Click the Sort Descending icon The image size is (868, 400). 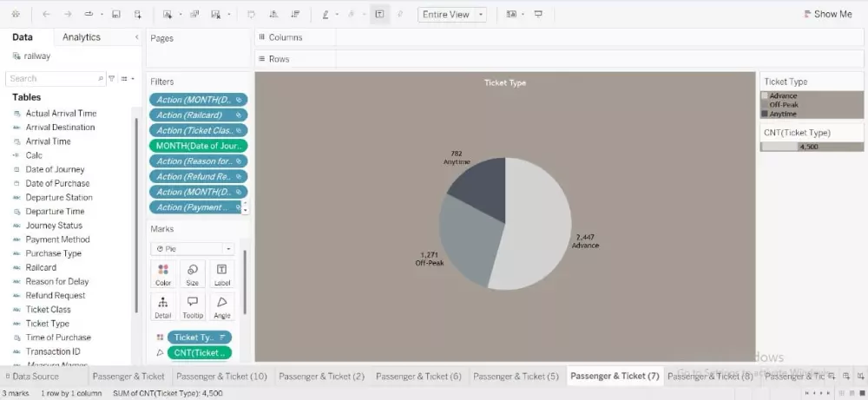coord(296,15)
